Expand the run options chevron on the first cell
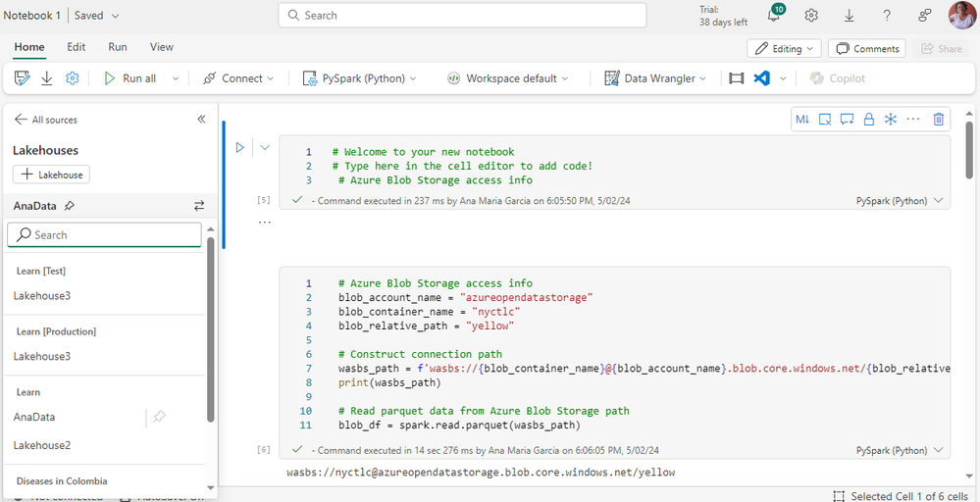 point(265,148)
